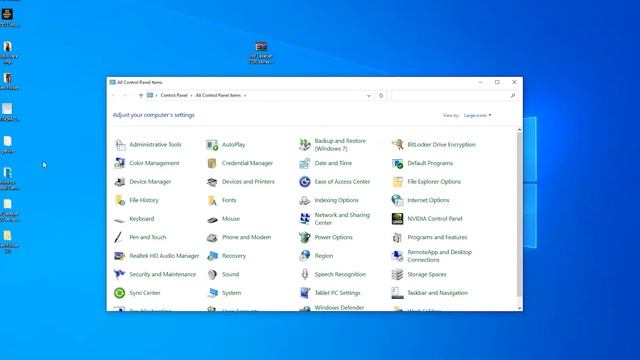Expand chevron after All Control Panel Items
The height and width of the screenshot is (360, 640).
[x=245, y=96]
